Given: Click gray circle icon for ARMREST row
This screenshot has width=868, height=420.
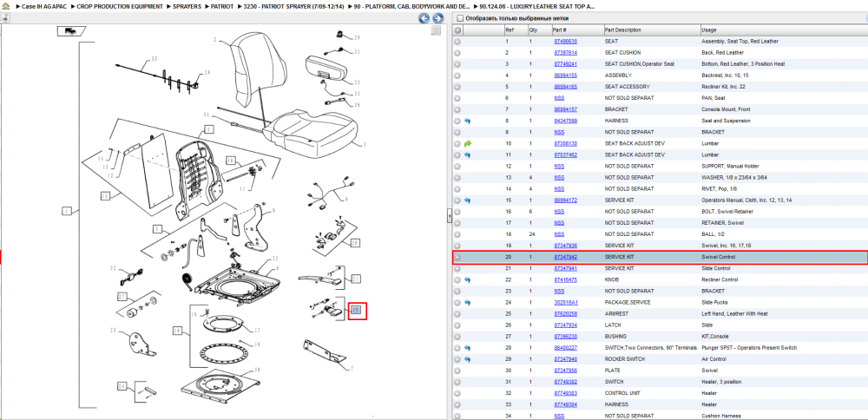Looking at the screenshot, I should tap(457, 314).
